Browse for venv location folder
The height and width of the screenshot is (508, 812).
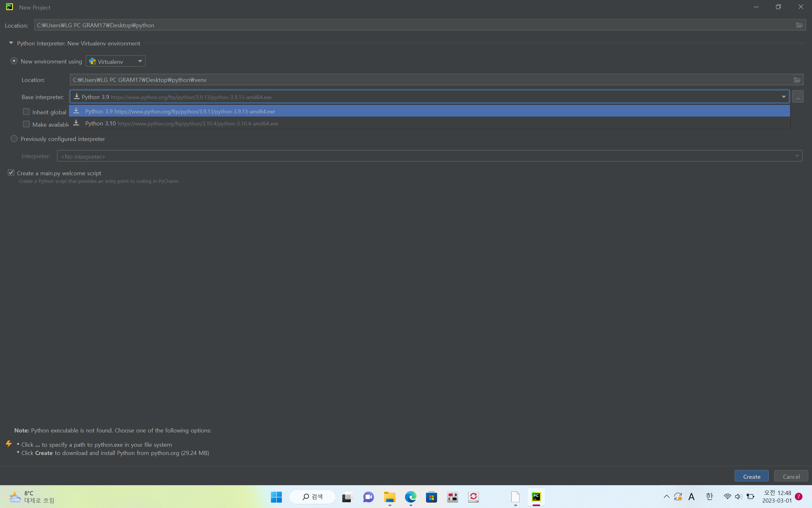(797, 80)
